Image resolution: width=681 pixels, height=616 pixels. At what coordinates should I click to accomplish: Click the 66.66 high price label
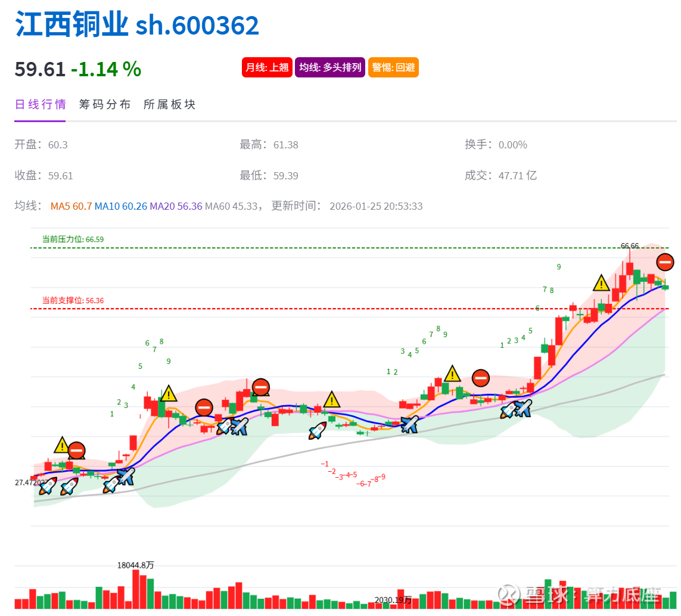(x=629, y=246)
